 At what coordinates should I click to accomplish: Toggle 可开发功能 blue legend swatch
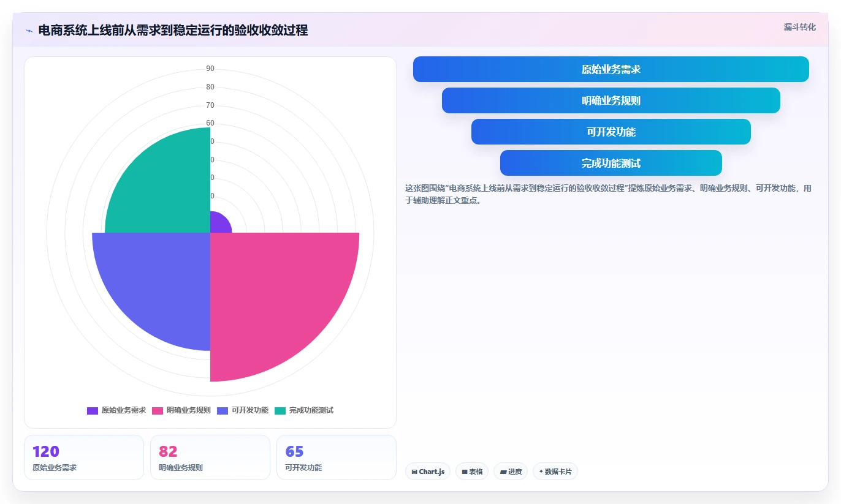click(223, 410)
